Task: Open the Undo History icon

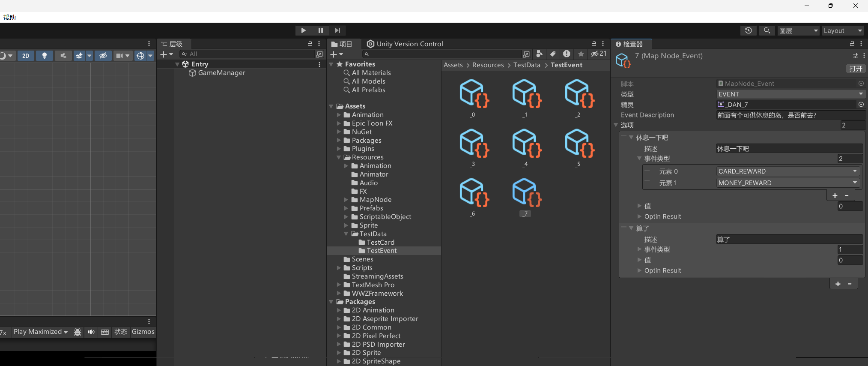Action: click(748, 30)
